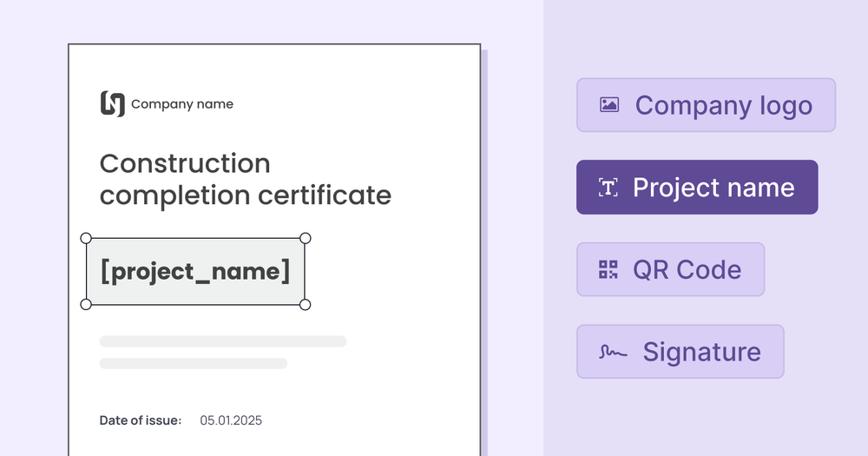
Task: Click the top-right resize handle of placeholder
Action: point(305,238)
